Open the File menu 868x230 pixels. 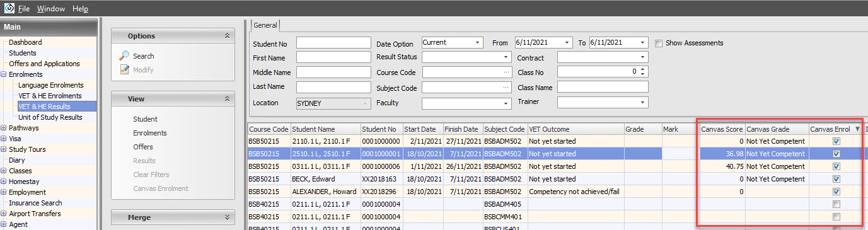(24, 9)
